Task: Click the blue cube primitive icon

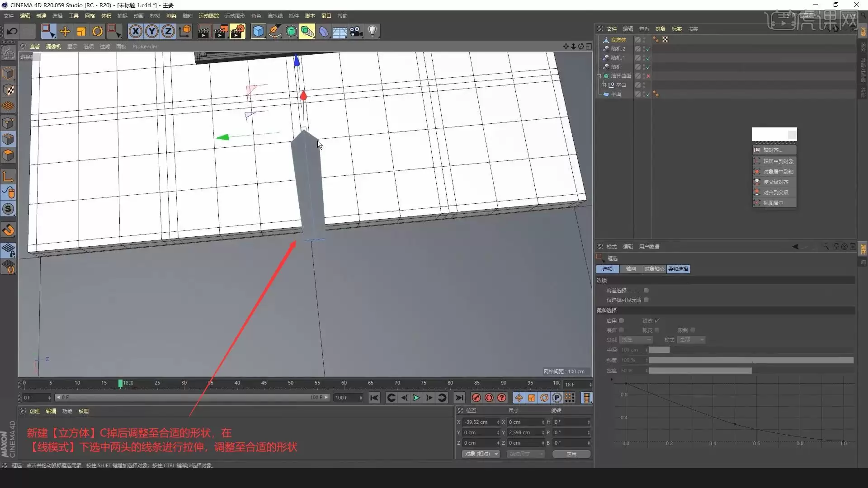Action: [258, 31]
